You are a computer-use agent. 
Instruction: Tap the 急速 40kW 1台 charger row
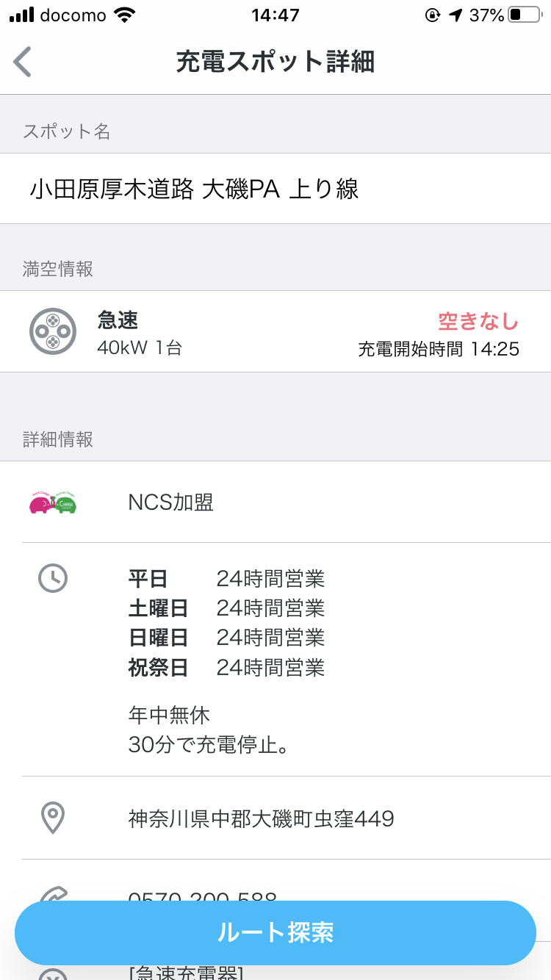[x=275, y=331]
